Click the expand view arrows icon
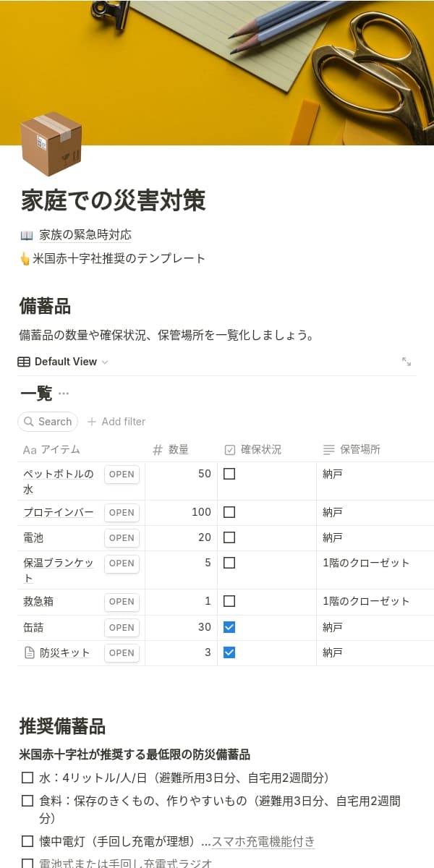The height and width of the screenshot is (868, 434). [x=407, y=362]
